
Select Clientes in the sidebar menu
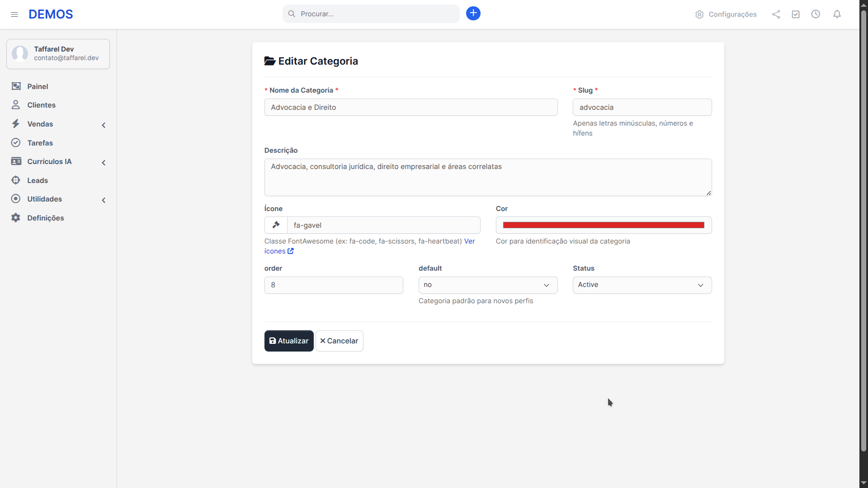click(42, 105)
